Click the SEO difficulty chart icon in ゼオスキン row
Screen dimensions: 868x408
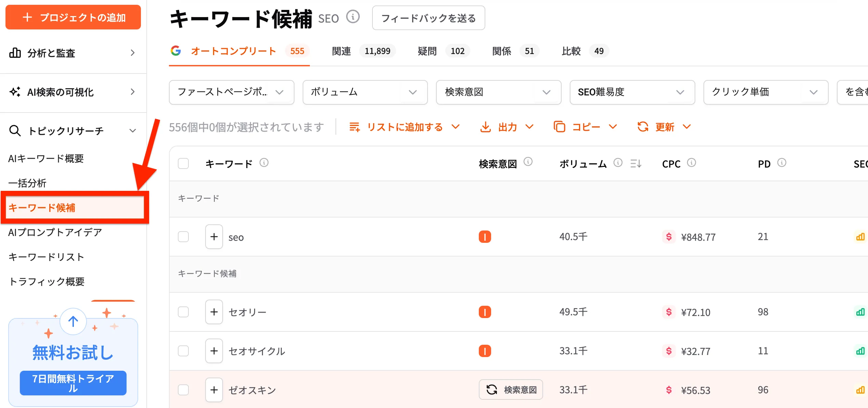pos(860,390)
